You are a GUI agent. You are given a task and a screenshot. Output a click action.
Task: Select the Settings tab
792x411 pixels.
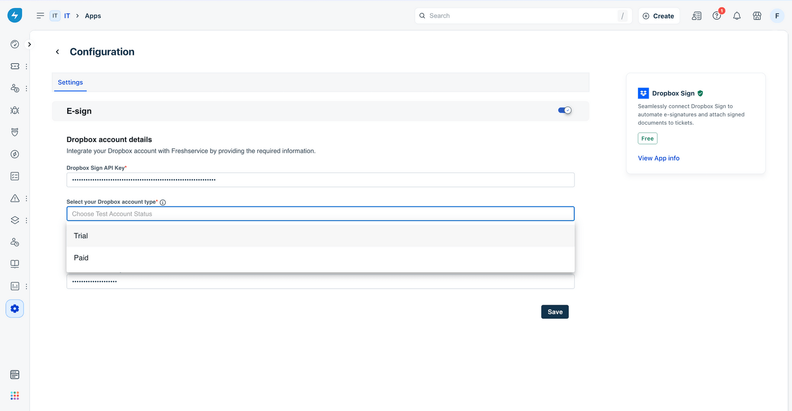[70, 82]
